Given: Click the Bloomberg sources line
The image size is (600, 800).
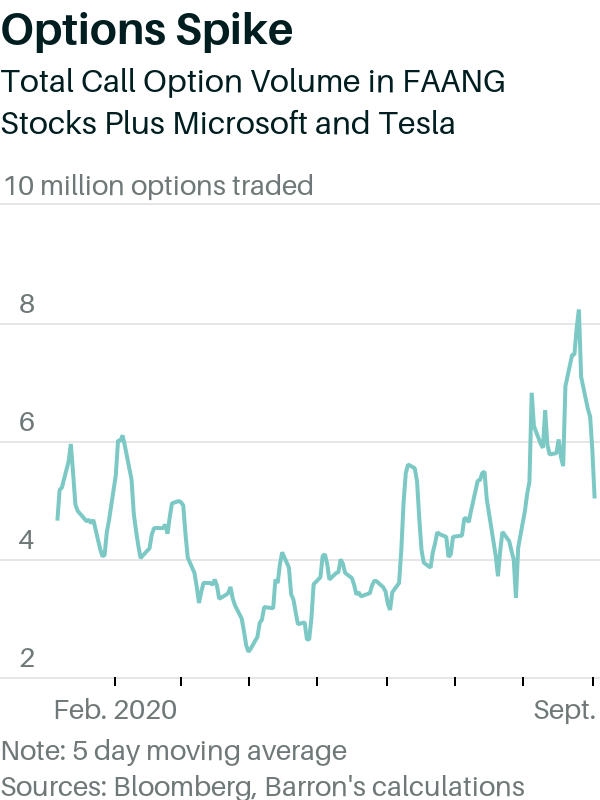Looking at the screenshot, I should coord(263,787).
